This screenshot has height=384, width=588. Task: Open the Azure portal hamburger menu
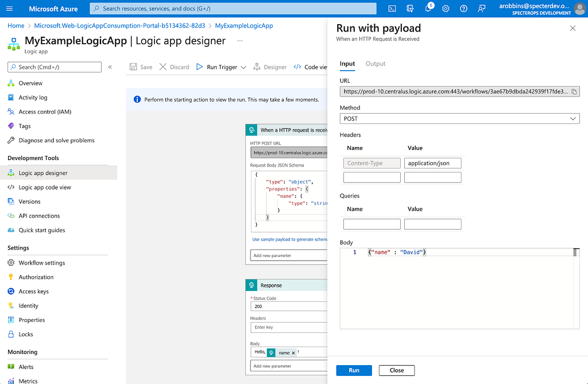(x=10, y=9)
